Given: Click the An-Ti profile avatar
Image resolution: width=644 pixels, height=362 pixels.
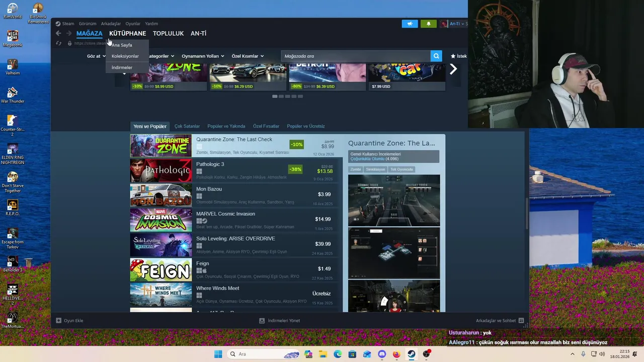Looking at the screenshot, I should tap(444, 24).
